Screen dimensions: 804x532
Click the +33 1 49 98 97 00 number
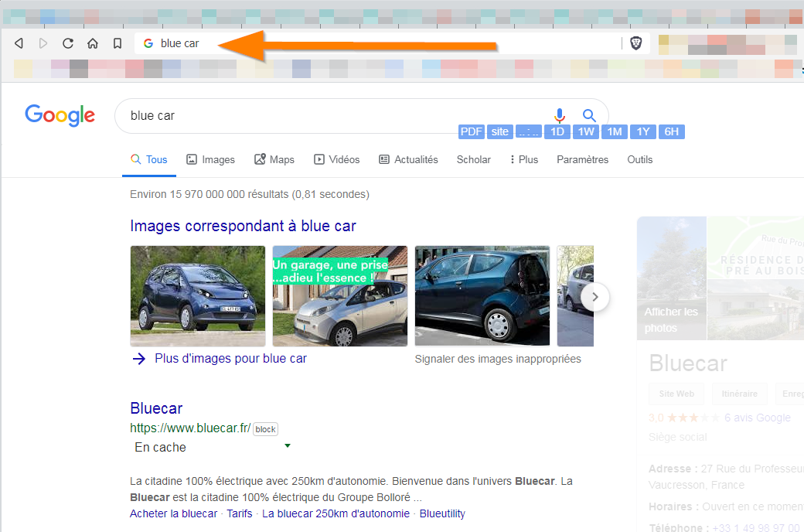[x=756, y=527]
